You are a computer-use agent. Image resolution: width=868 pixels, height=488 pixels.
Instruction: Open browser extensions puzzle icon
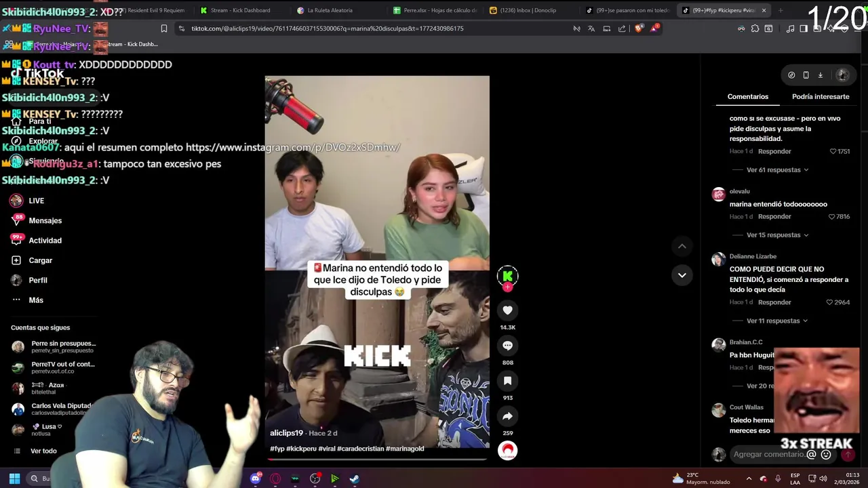pos(755,28)
